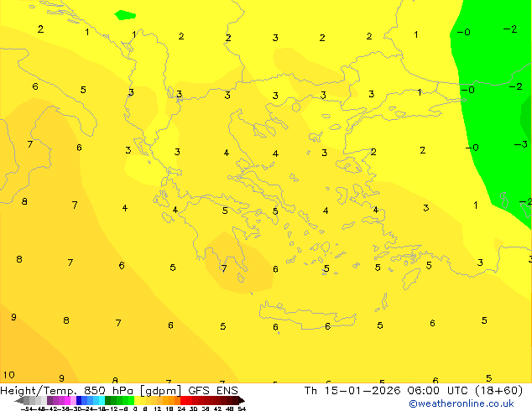
Task: Click the grey left arrow end of legend
Action: tap(18, 401)
